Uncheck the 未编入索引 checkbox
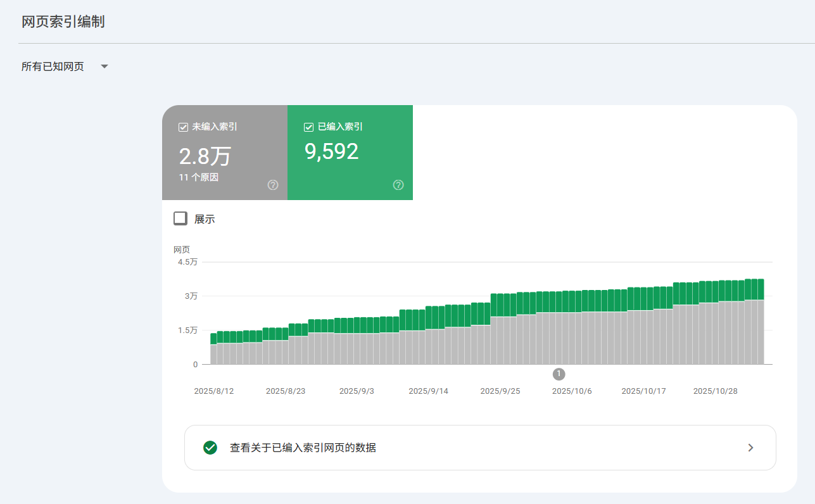 click(182, 127)
